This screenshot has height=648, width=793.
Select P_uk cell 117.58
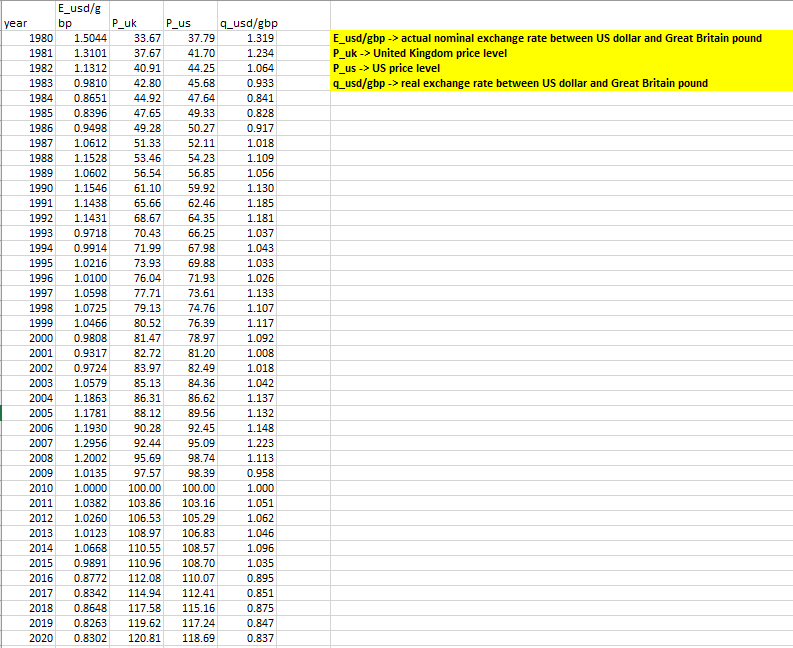pyautogui.click(x=137, y=608)
